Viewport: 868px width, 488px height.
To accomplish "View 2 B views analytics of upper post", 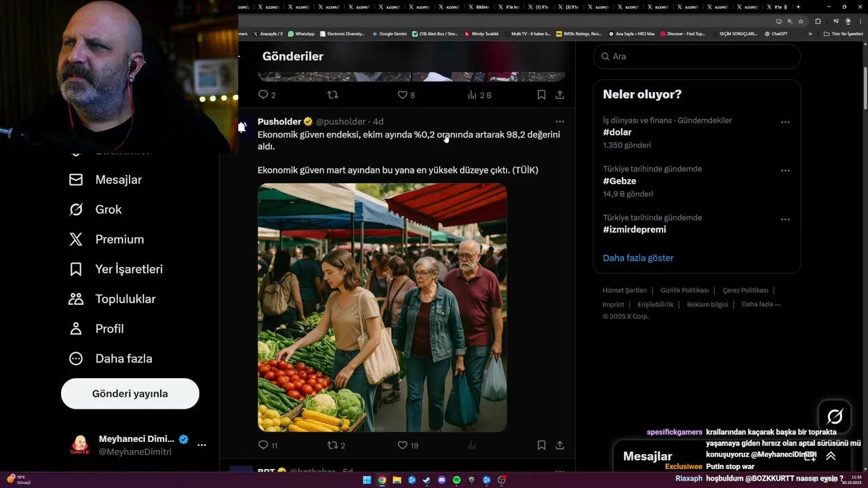I will [479, 95].
